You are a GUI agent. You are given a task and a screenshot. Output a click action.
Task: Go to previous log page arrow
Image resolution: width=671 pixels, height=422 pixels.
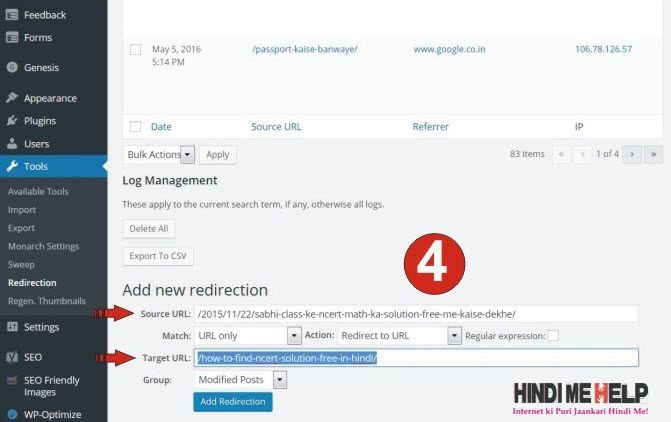click(x=582, y=154)
